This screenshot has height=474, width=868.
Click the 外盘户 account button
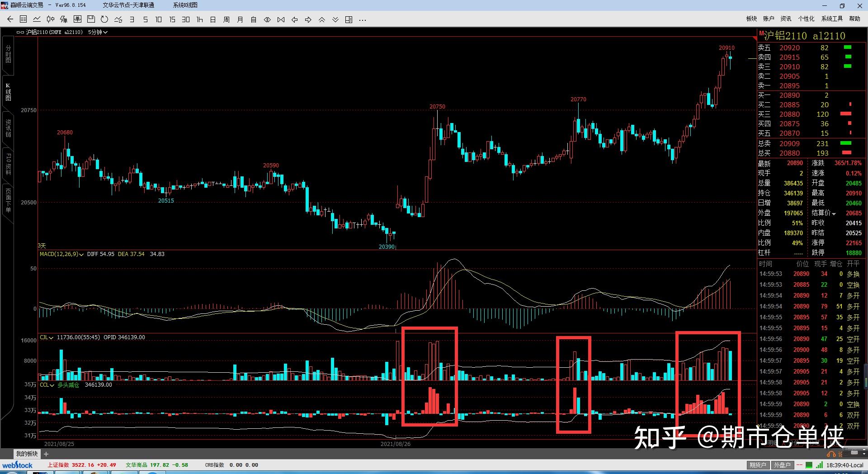pos(782,465)
